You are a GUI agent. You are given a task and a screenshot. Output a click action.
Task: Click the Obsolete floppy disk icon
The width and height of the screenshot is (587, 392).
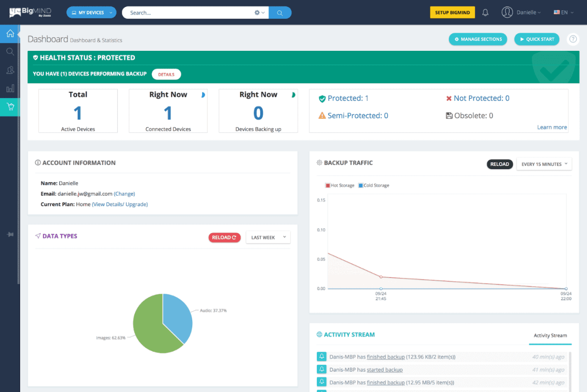[x=449, y=116]
